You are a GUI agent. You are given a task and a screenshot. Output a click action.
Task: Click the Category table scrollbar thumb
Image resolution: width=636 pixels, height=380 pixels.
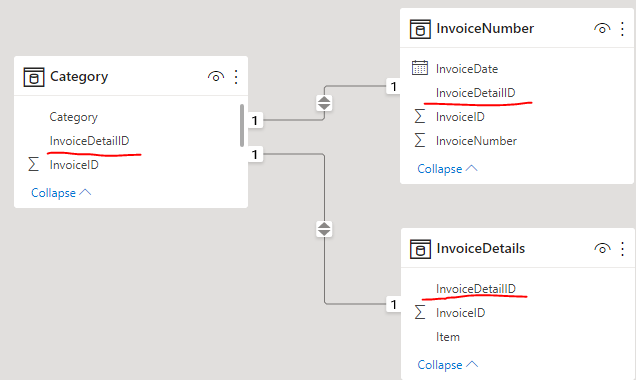(x=242, y=125)
